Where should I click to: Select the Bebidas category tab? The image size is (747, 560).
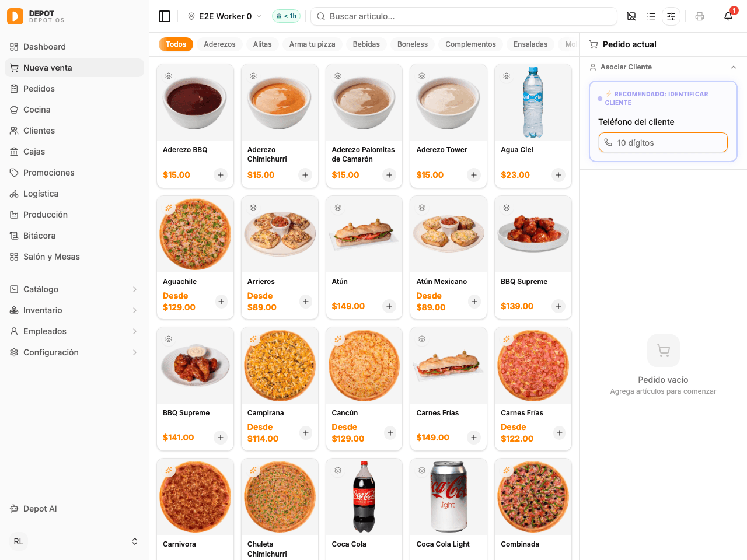[366, 44]
